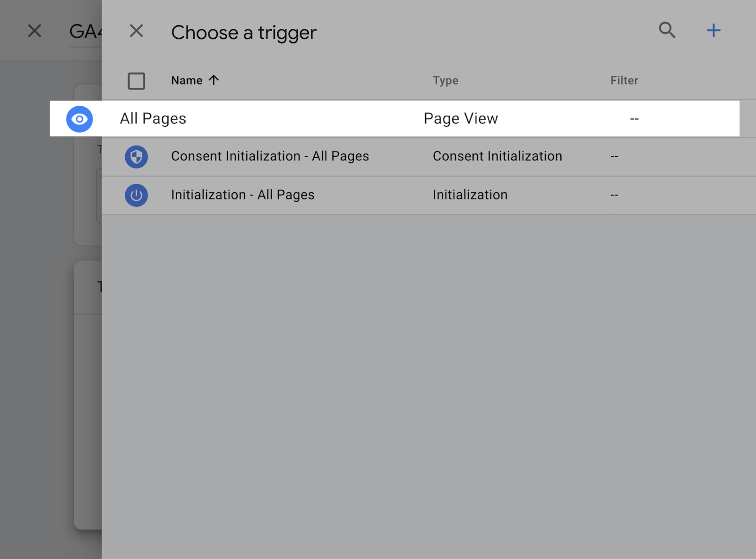Select the Page View trigger eye icon
Screen dimensions: 756x559
(79, 119)
